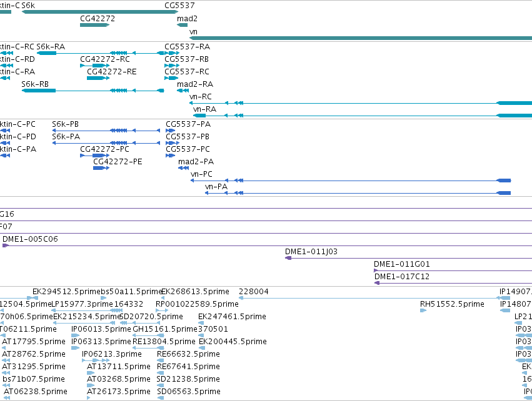Click the RH51552.5prime EST label
The width and height of the screenshot is (532, 401).
point(452,304)
